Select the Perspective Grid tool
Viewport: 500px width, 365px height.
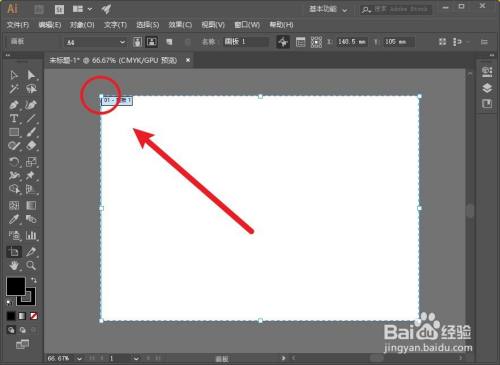point(31,189)
